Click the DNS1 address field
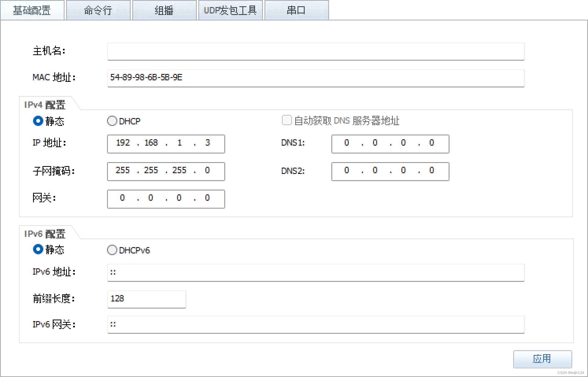Image resolution: width=588 pixels, height=377 pixels. (x=390, y=144)
